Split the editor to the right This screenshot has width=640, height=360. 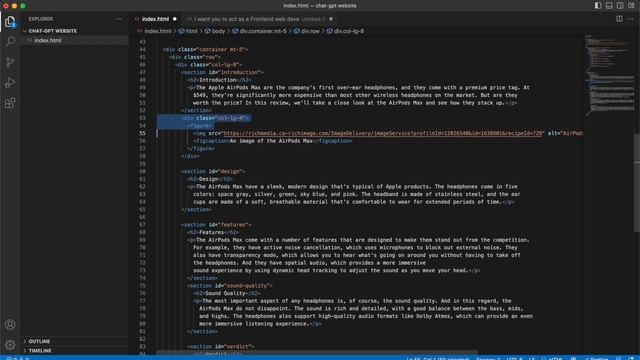coord(619,19)
